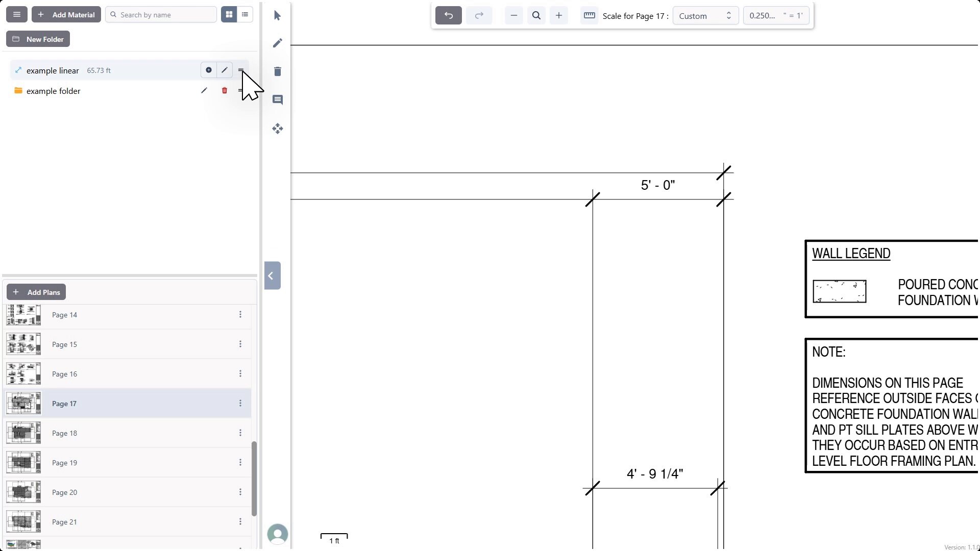Click the circle icon on example linear

(209, 70)
